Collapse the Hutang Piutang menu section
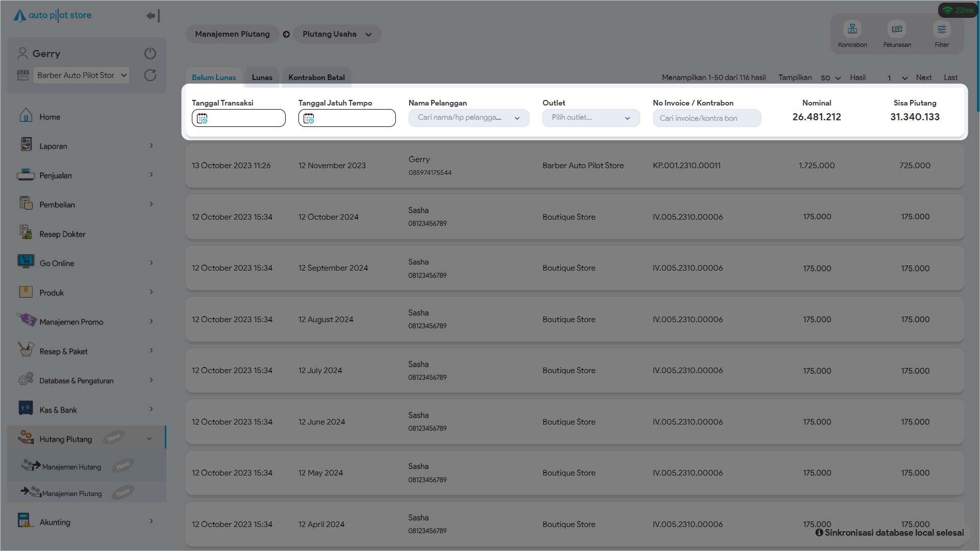The width and height of the screenshot is (980, 551). pos(149,438)
